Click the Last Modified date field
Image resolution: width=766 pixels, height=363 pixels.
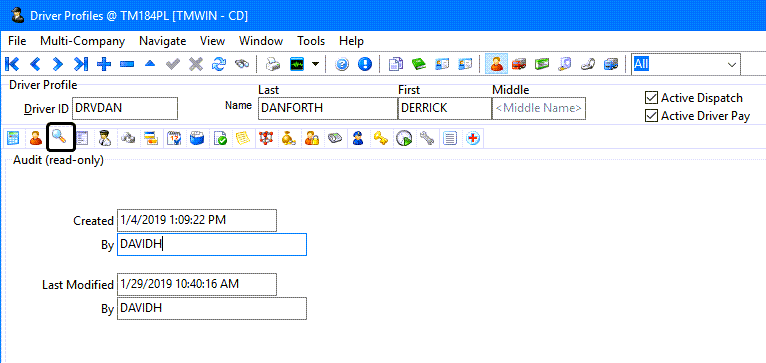[197, 284]
